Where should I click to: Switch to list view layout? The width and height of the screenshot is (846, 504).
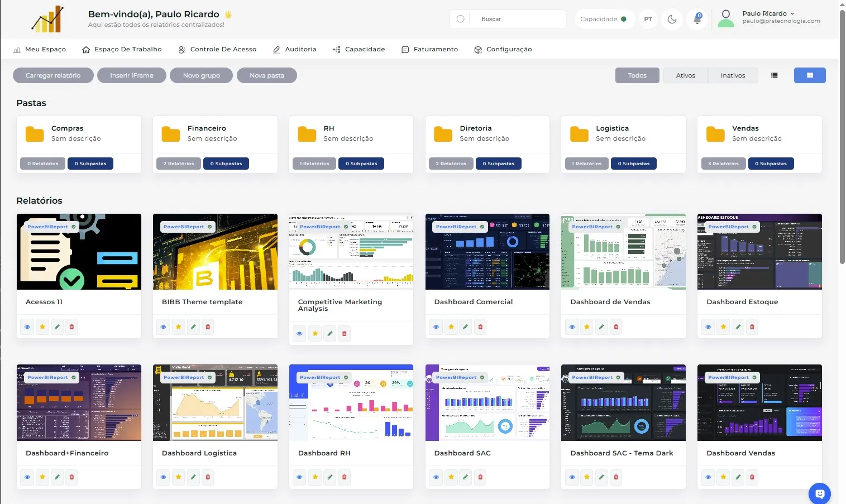point(775,75)
